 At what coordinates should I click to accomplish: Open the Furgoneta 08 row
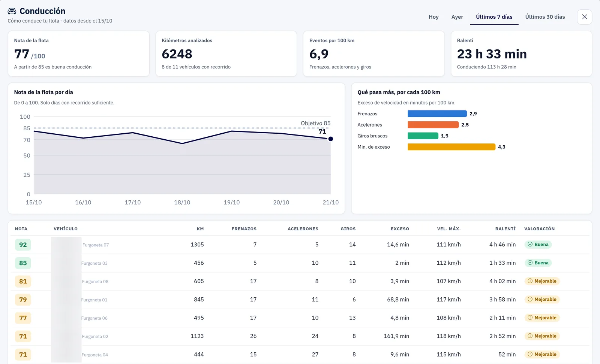pyautogui.click(x=300, y=281)
